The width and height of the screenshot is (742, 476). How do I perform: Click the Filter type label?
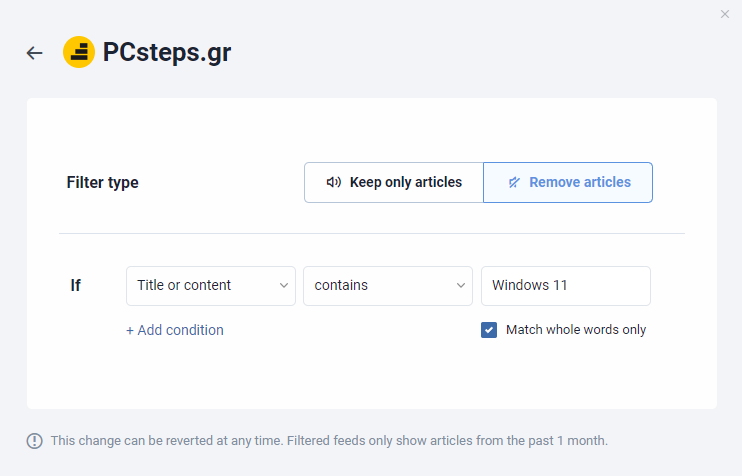coord(103,183)
